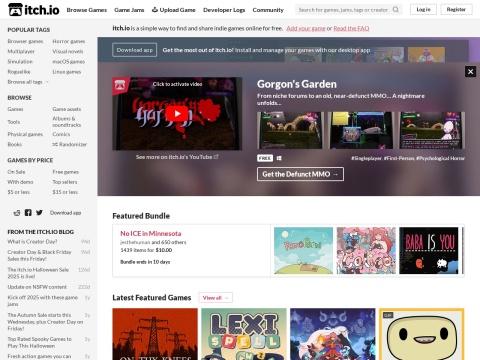This screenshot has width=480, height=360.
Task: Follow the Add your game link
Action: click(x=306, y=28)
